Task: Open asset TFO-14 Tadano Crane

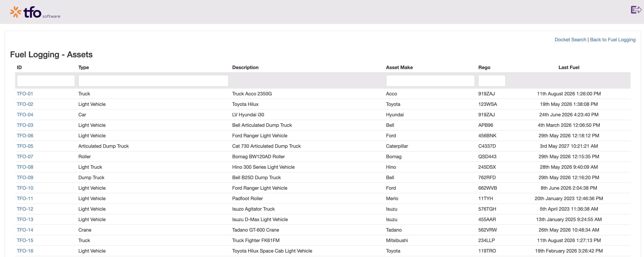Action: click(25, 230)
